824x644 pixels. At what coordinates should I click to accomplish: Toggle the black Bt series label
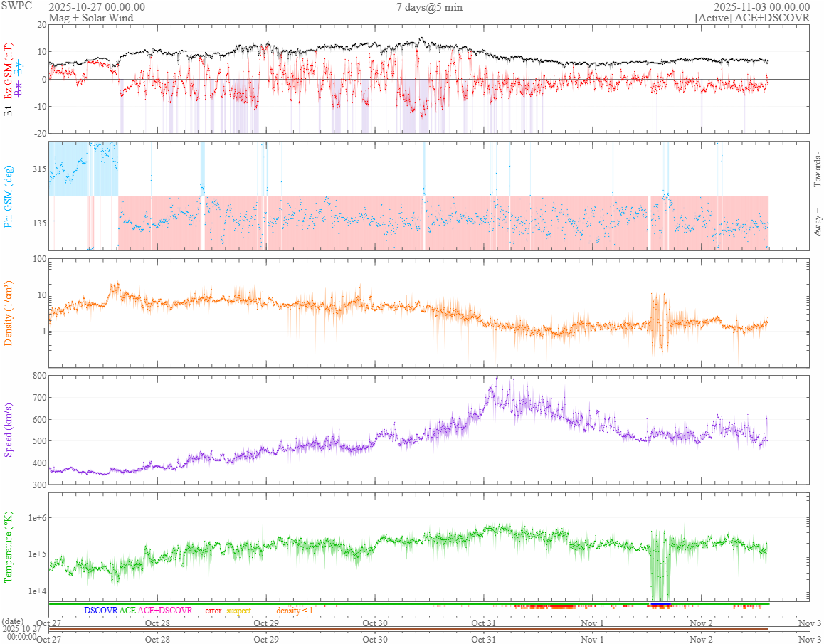tap(9, 110)
